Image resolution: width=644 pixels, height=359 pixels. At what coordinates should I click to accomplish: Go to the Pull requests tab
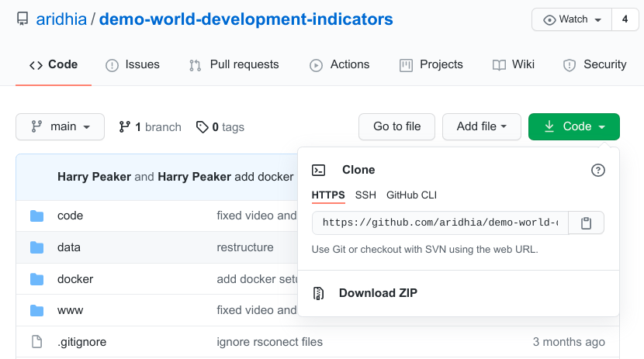234,65
